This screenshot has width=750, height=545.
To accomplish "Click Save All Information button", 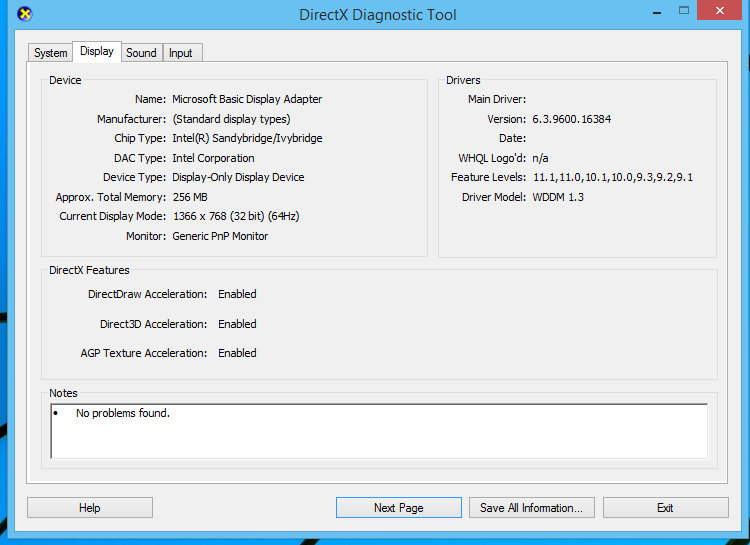I will click(531, 508).
